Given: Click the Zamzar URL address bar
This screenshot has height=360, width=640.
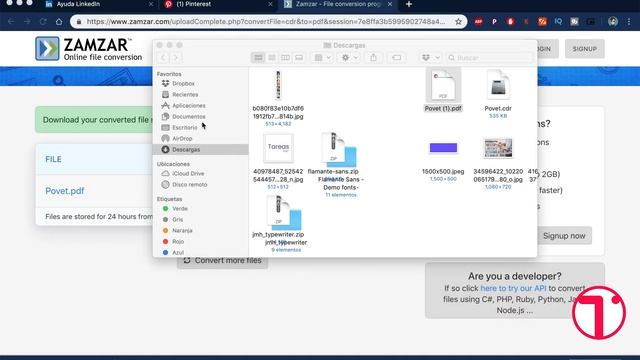Looking at the screenshot, I should point(265,21).
